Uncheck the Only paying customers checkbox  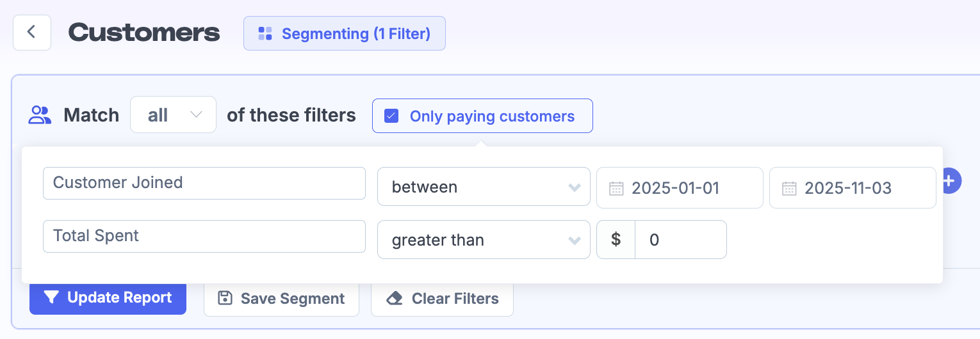tap(391, 116)
